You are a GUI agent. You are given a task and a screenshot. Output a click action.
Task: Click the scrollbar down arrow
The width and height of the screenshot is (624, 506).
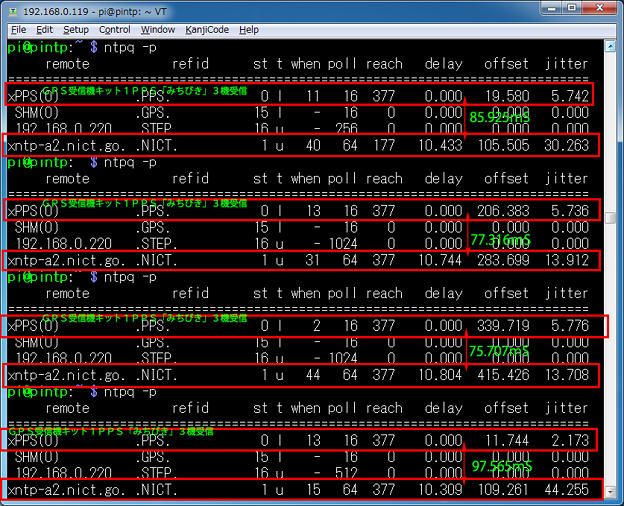tap(610, 492)
